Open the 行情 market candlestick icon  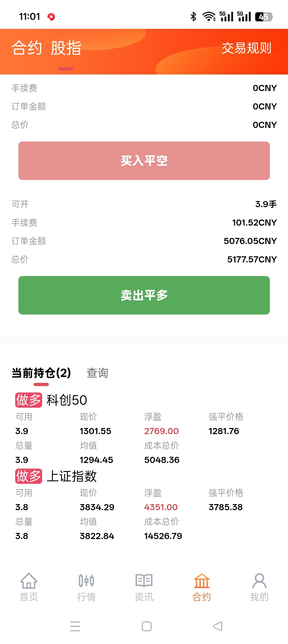pos(86,581)
